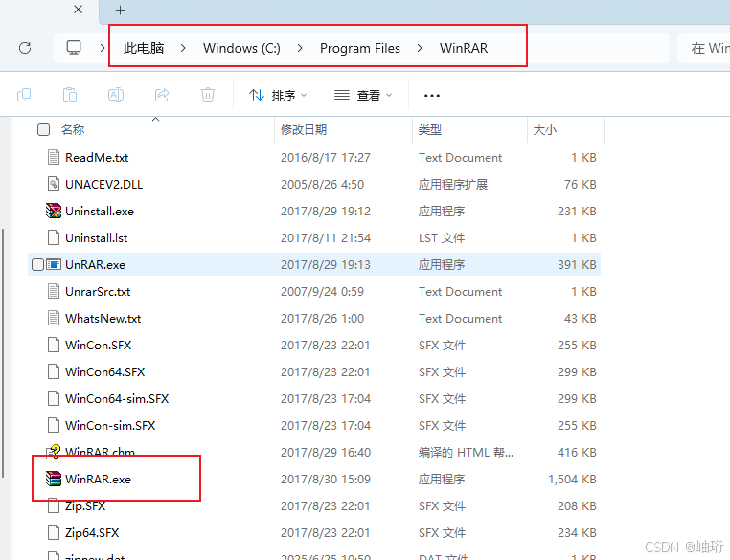Click the Paste toolbar icon
The image size is (730, 560).
69,95
